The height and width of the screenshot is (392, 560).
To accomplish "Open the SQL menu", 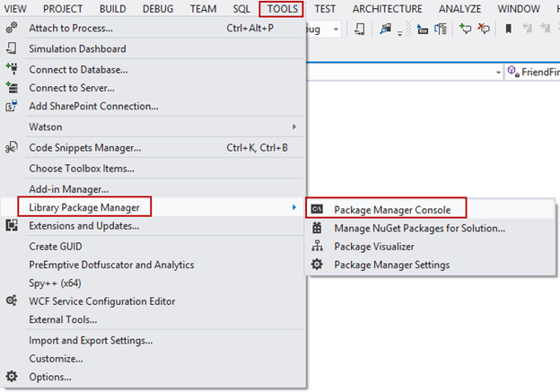I will pyautogui.click(x=241, y=9).
